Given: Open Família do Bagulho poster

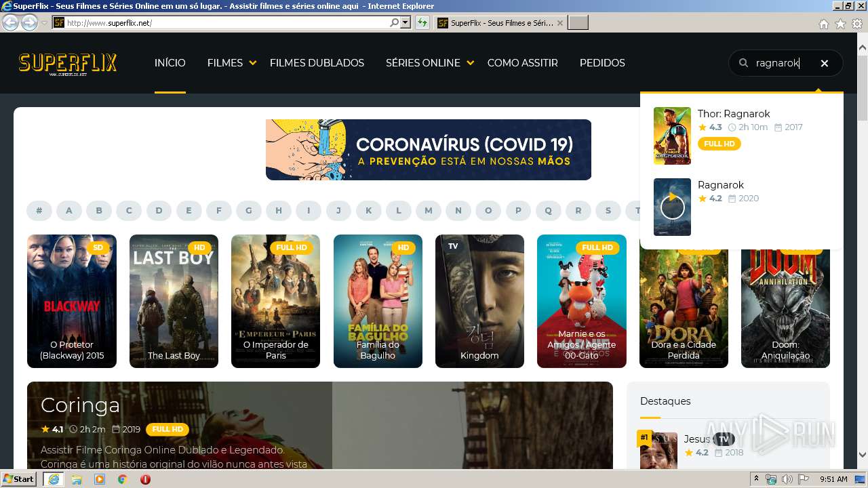Looking at the screenshot, I should 378,301.
